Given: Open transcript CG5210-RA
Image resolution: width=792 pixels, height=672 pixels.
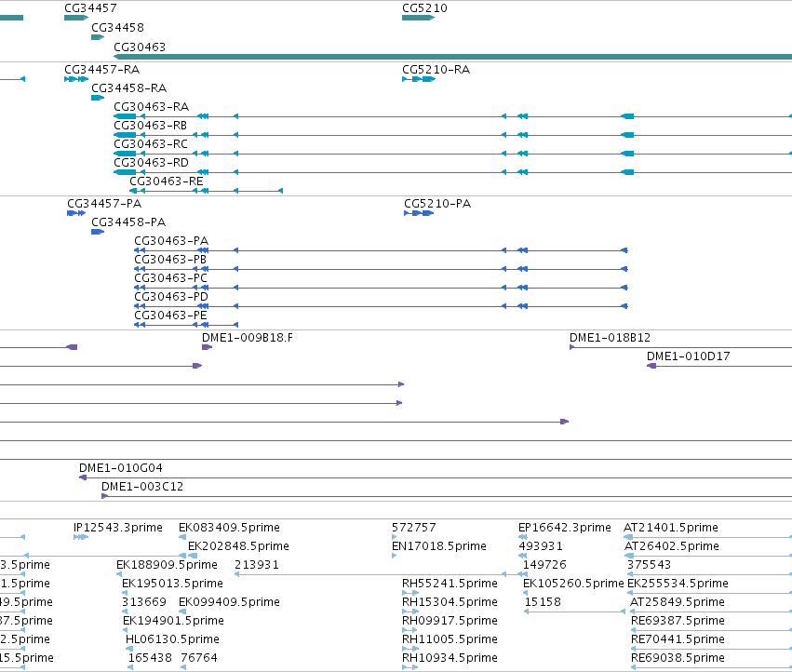Looking at the screenshot, I should pyautogui.click(x=436, y=69).
